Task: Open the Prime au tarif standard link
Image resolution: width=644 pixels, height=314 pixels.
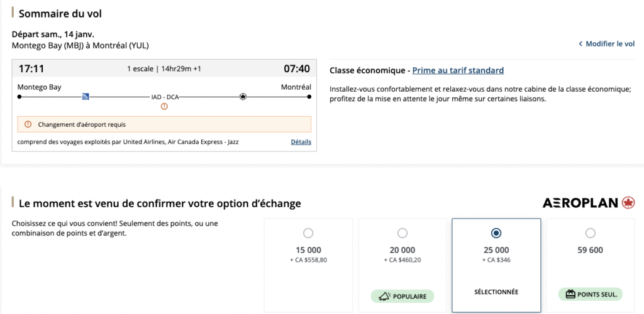Action: (458, 70)
